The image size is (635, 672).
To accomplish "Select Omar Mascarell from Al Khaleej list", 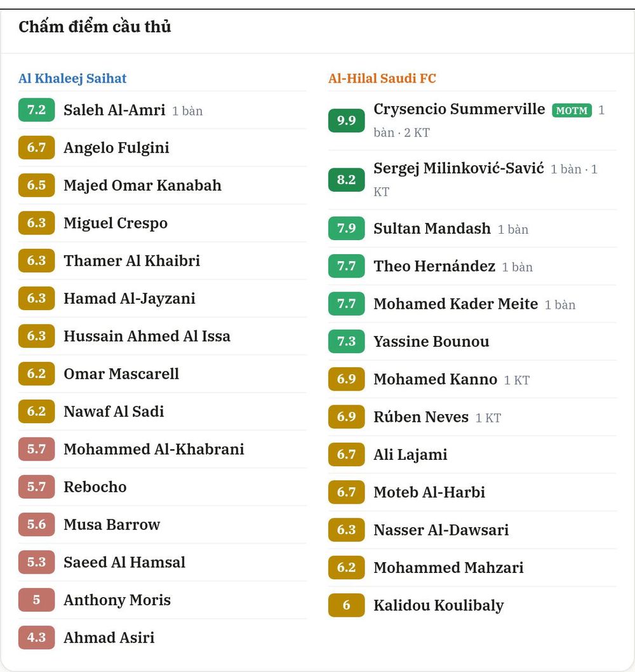I will 121,373.
